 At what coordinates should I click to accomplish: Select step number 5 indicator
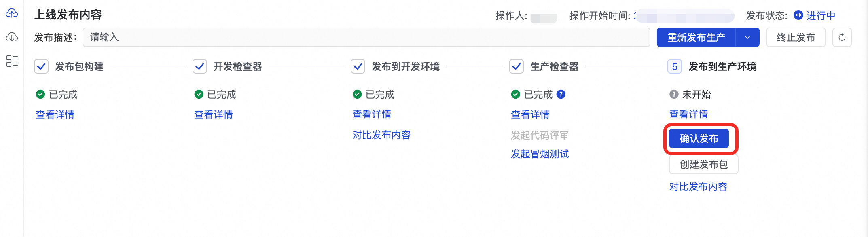point(675,66)
